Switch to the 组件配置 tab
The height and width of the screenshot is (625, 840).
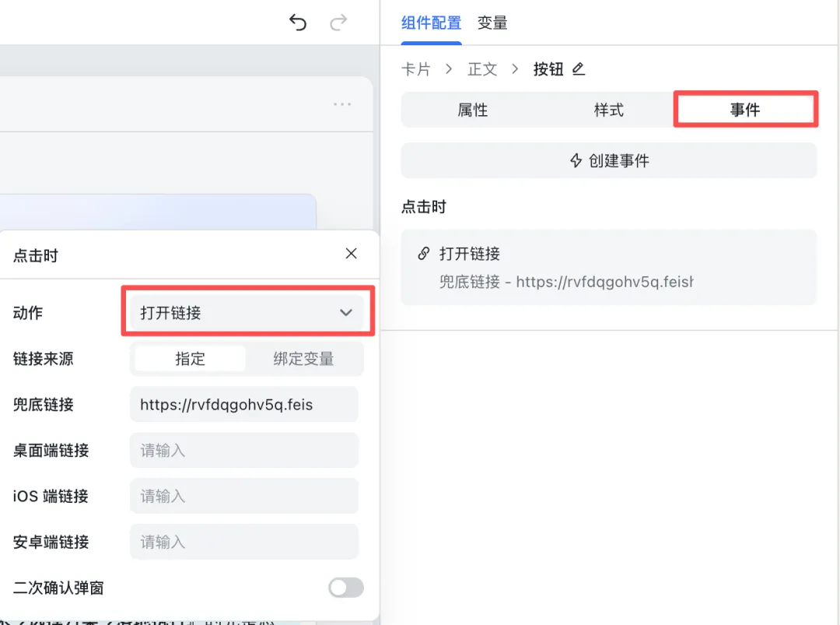(431, 23)
